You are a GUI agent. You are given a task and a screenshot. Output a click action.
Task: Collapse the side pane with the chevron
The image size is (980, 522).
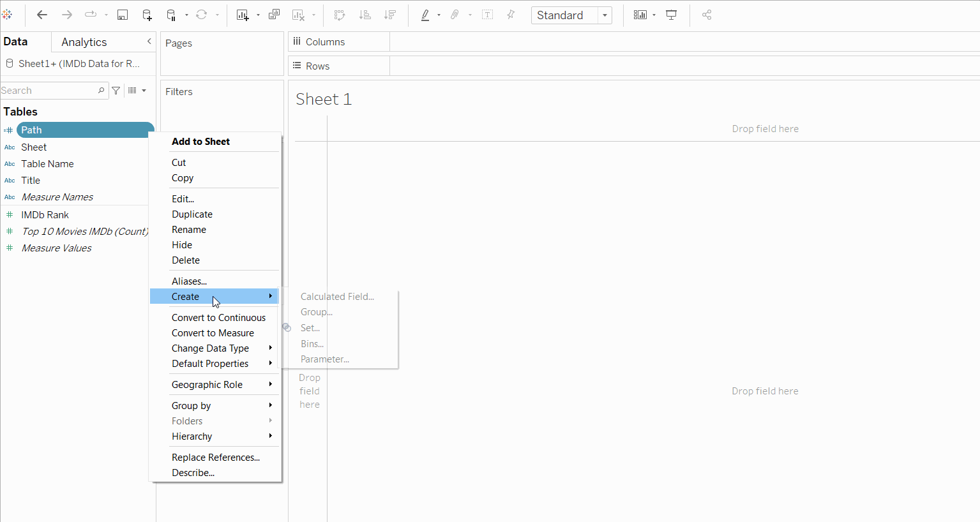[149, 41]
